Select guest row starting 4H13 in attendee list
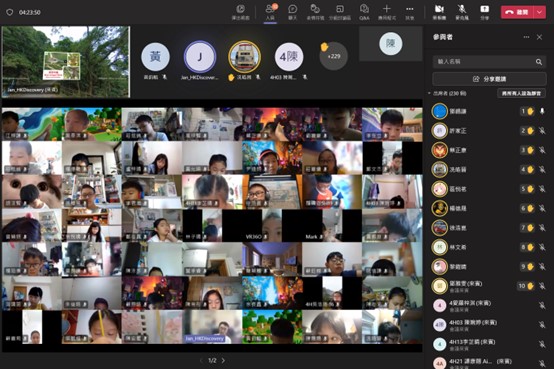 point(489,344)
